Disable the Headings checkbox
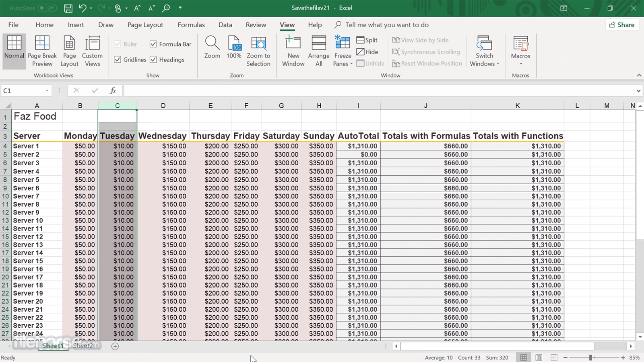This screenshot has height=362, width=644. [x=153, y=60]
